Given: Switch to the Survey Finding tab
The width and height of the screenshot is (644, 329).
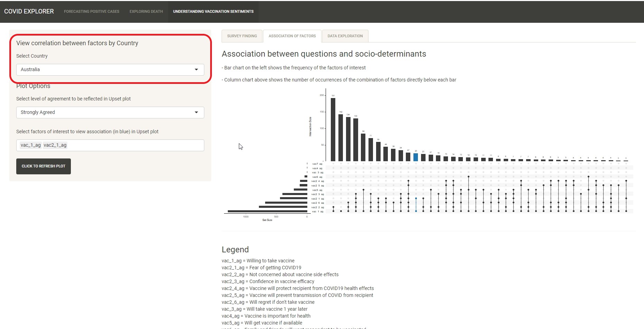Looking at the screenshot, I should pos(242,36).
